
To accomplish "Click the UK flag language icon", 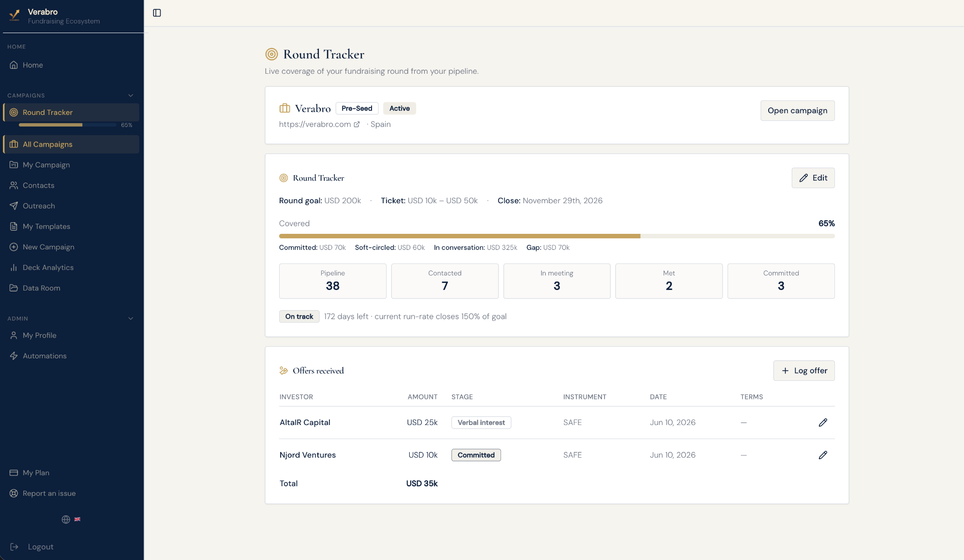I will pos(77,519).
